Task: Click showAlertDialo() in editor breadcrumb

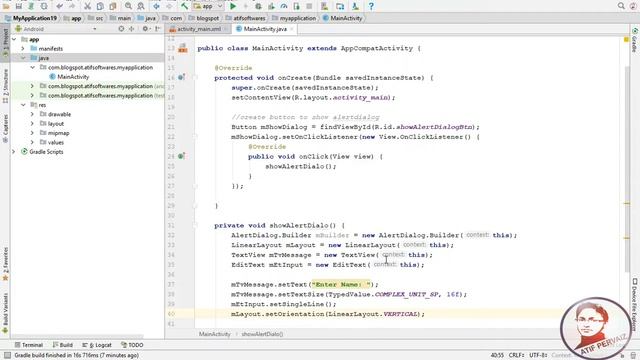Action: point(262,334)
